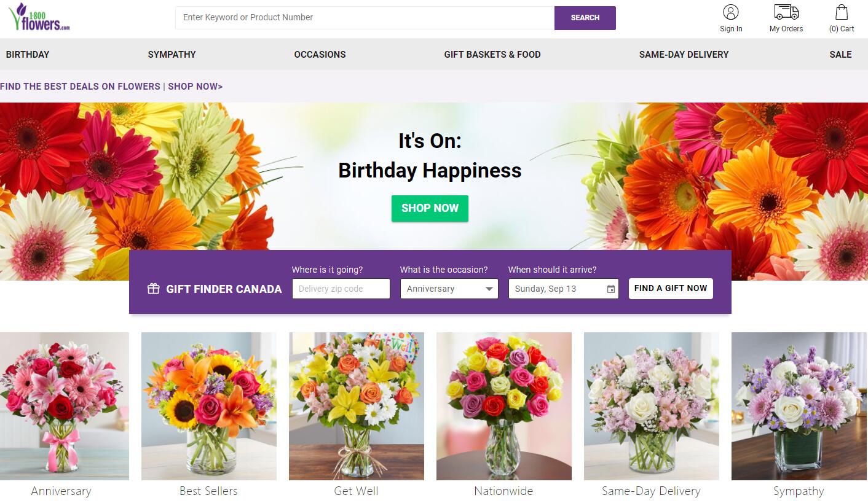Click Find A Gift Now button
This screenshot has height=503, width=868.
[671, 288]
